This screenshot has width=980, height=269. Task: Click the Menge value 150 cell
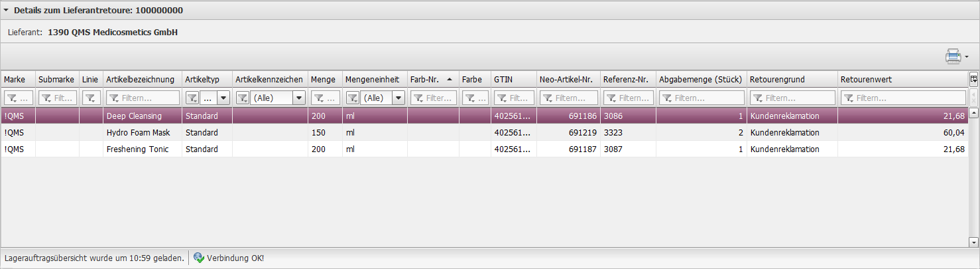(325, 132)
